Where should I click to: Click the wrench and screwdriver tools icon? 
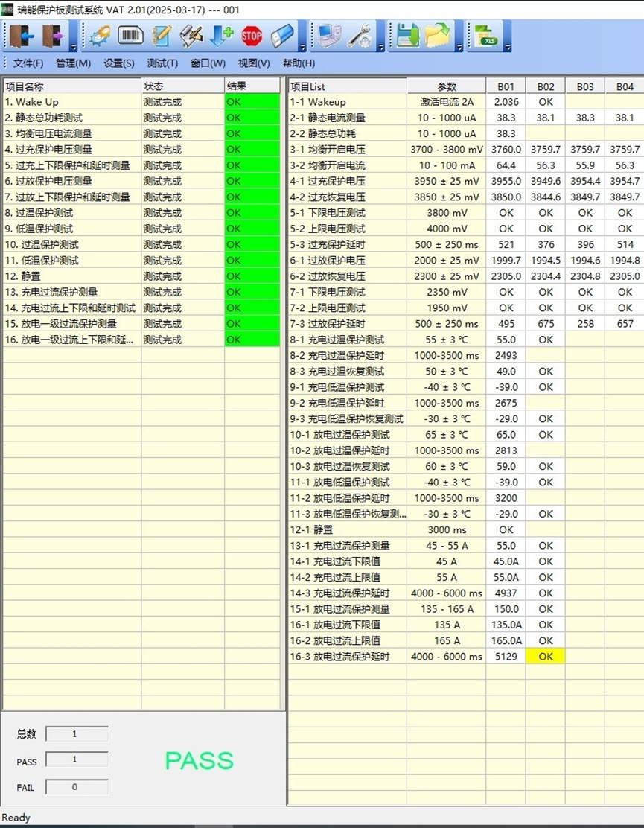(360, 36)
